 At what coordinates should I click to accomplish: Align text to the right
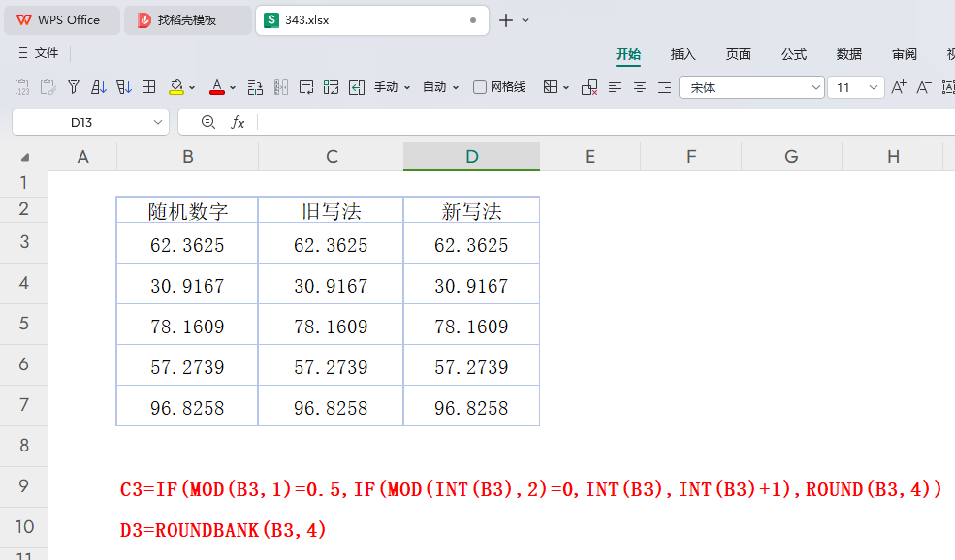point(664,87)
